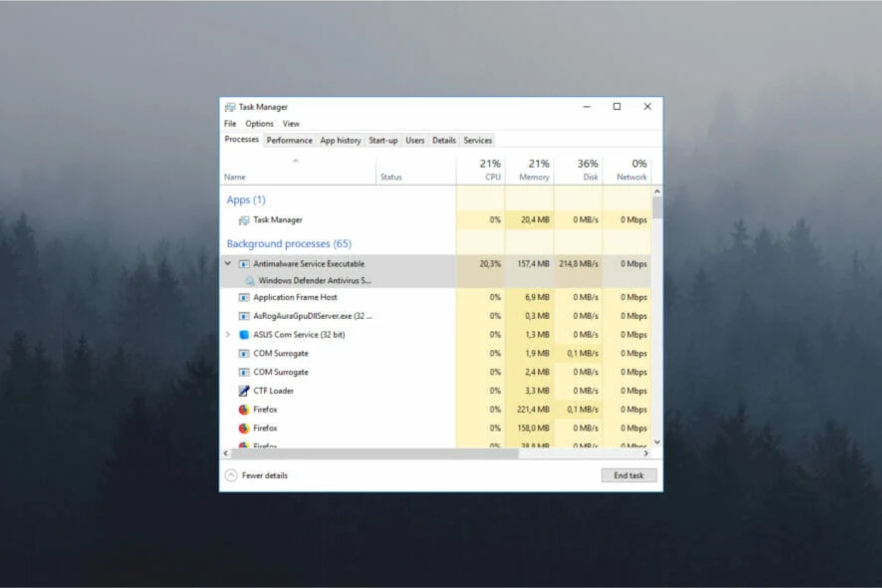The height and width of the screenshot is (588, 882).
Task: Click the Firefox icon in the 221,4 MB row
Action: (244, 410)
